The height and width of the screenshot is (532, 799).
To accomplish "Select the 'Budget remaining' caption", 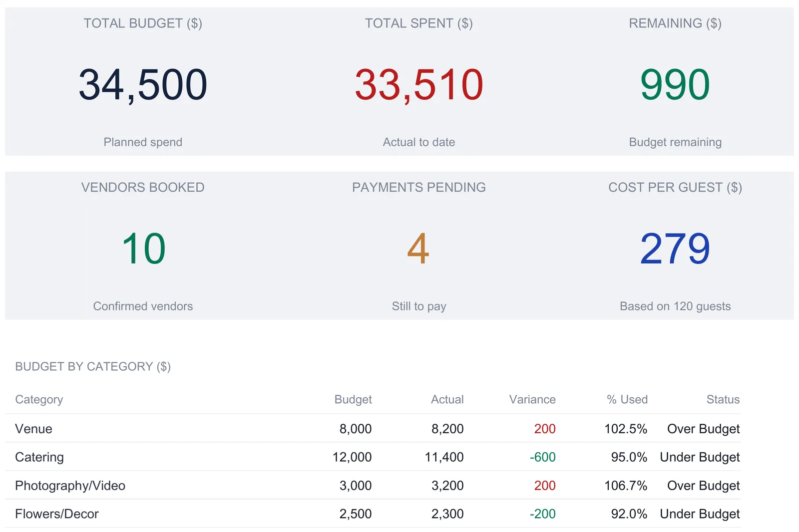I will point(675,142).
